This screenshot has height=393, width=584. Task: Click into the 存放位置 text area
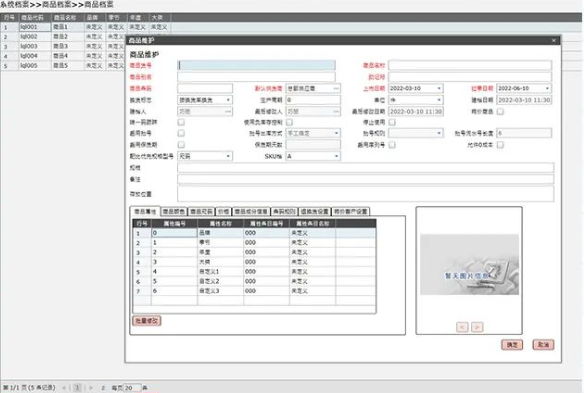click(365, 194)
